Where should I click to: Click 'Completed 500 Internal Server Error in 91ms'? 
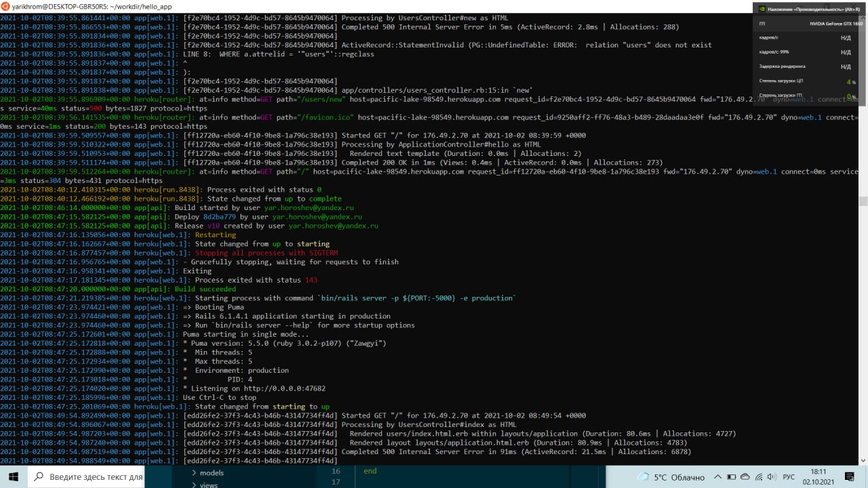point(516,451)
